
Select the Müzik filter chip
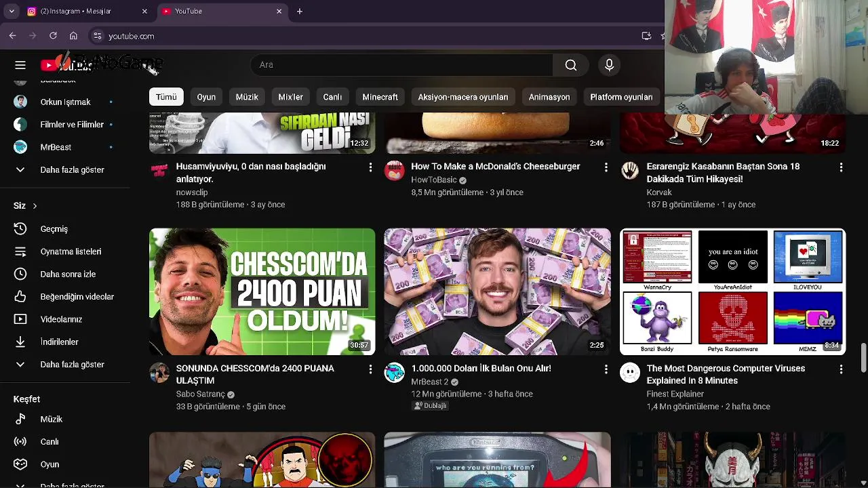pyautogui.click(x=247, y=97)
